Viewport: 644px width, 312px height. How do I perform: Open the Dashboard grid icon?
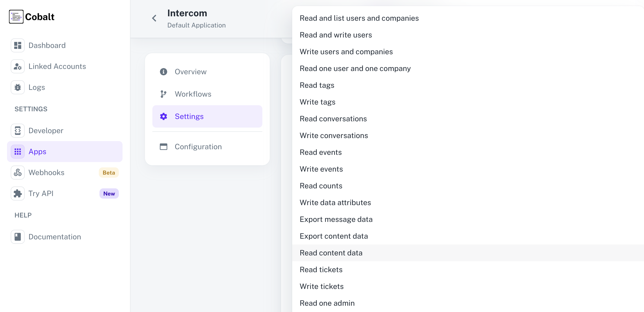pos(17,45)
